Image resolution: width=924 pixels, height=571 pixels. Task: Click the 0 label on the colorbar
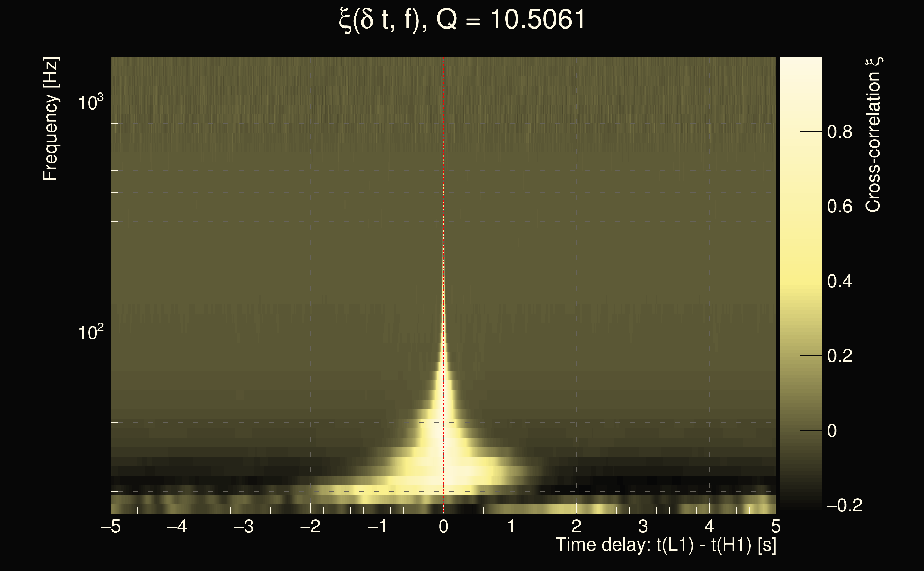832,431
